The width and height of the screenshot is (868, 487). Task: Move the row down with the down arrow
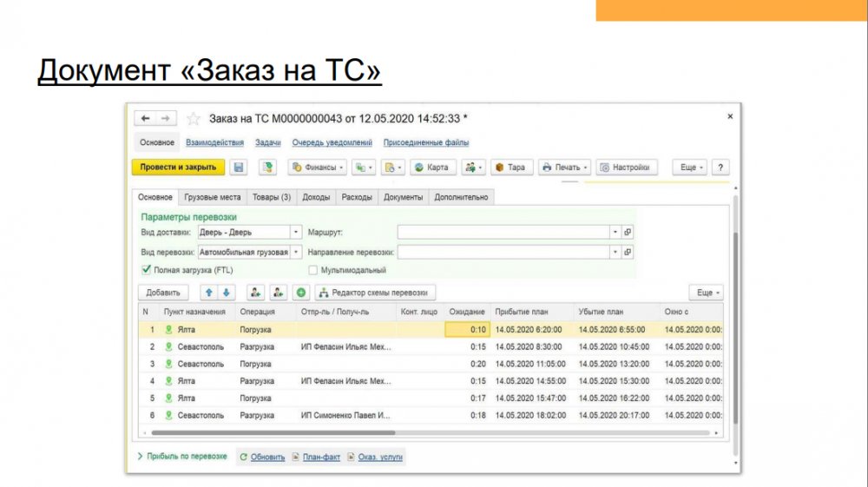click(x=225, y=293)
